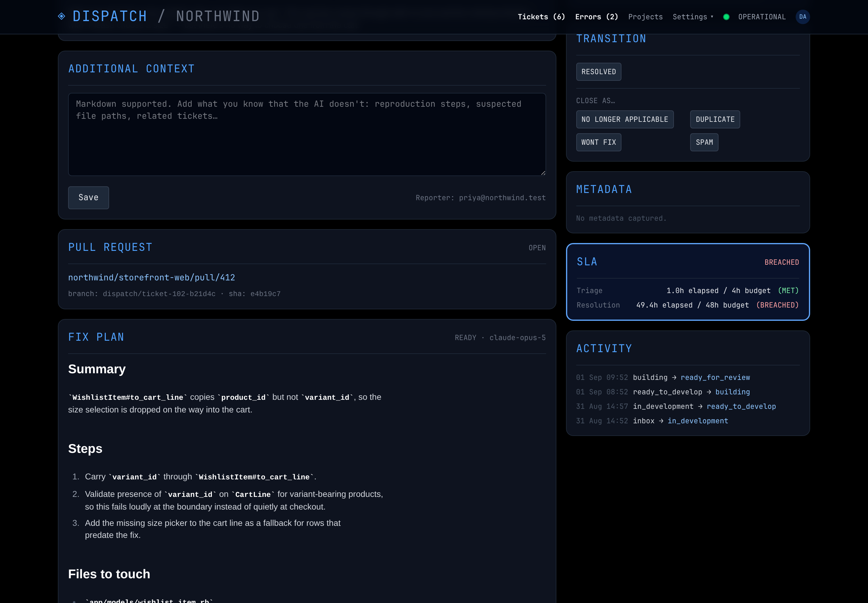Open the DA user avatar
The height and width of the screenshot is (603, 868).
(803, 17)
